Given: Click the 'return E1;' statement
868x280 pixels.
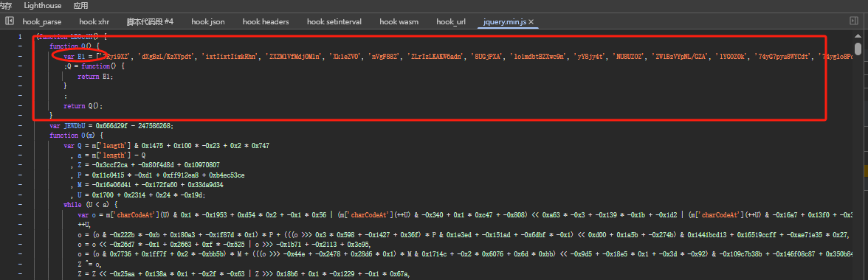Looking at the screenshot, I should [96, 76].
